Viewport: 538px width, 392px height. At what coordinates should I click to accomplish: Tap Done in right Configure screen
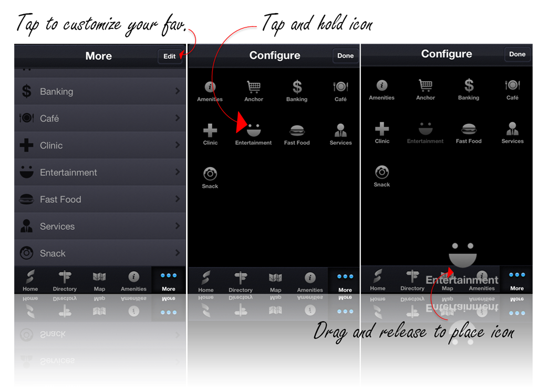click(x=517, y=54)
